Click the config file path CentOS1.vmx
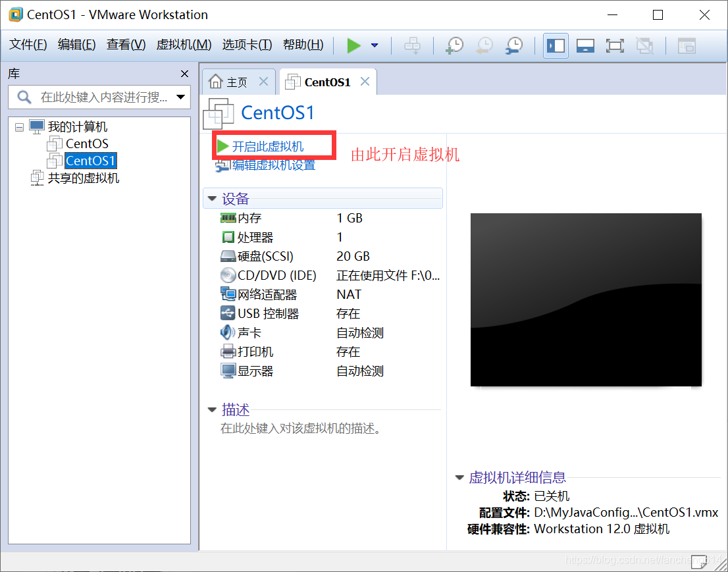728x572 pixels. [626, 513]
